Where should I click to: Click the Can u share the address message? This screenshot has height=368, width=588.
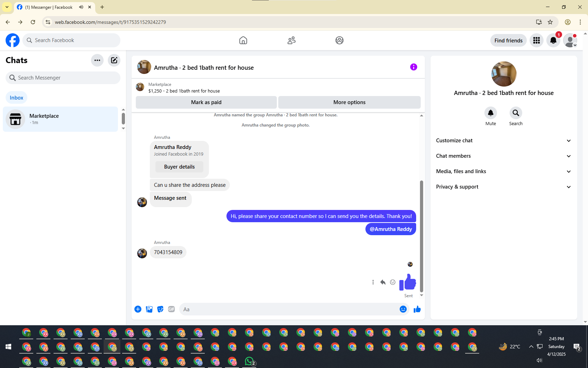190,185
